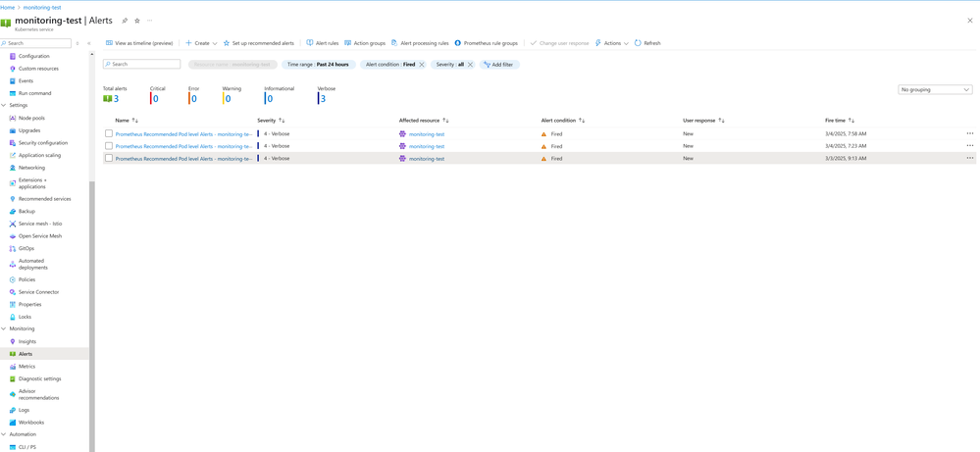This screenshot has width=980, height=452.
Task: Select checkbox for alert fired 7:58 AM
Action: (109, 133)
